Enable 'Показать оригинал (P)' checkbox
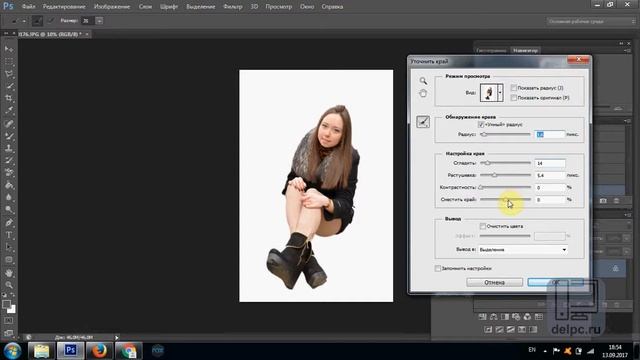Screen dimensions: 640x360 pos(514,98)
